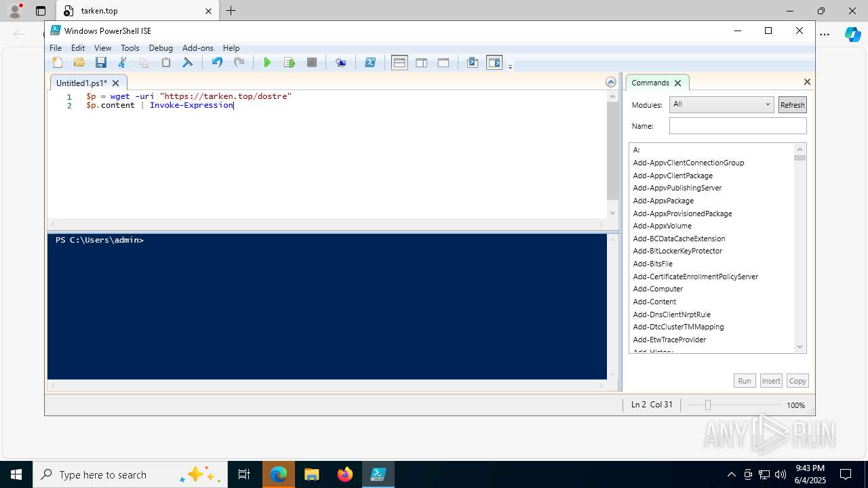868x488 pixels.
Task: Select Add-DnsClientNrptRule command
Action: point(671,314)
